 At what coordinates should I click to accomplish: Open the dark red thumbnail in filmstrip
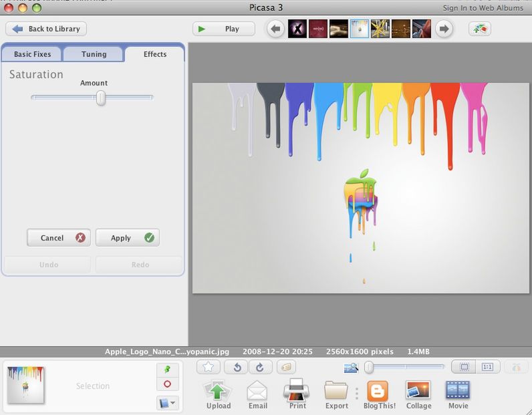(x=318, y=29)
